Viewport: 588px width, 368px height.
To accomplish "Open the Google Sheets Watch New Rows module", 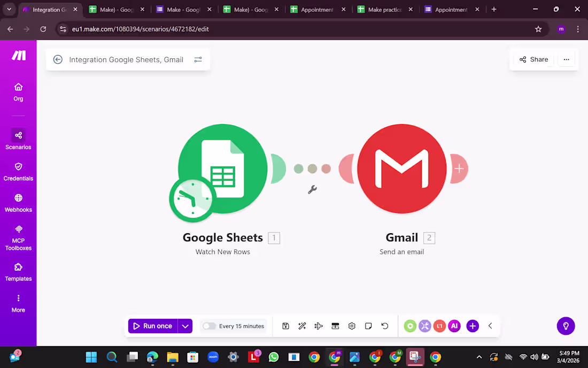I will [223, 168].
